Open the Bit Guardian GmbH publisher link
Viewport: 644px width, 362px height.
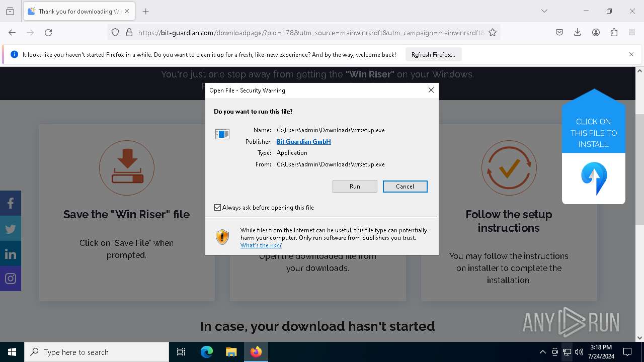click(303, 142)
